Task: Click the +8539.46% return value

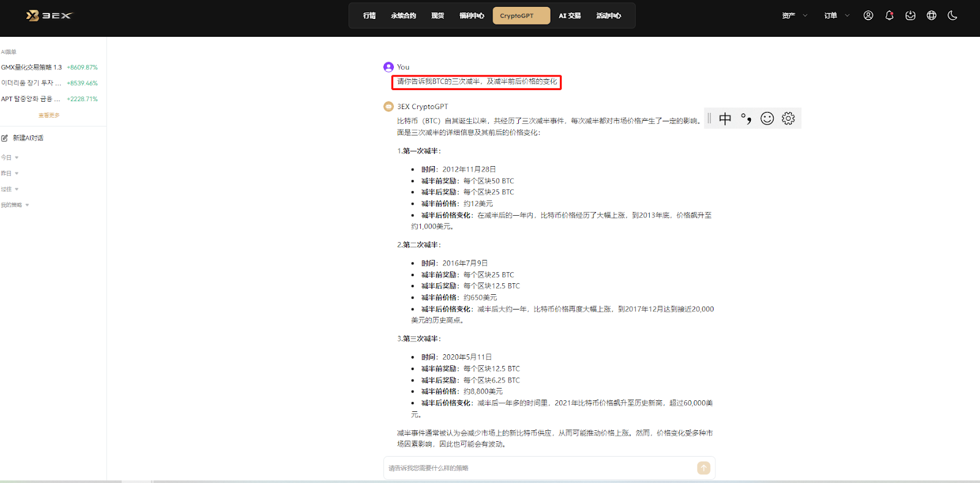Action: pyautogui.click(x=82, y=83)
